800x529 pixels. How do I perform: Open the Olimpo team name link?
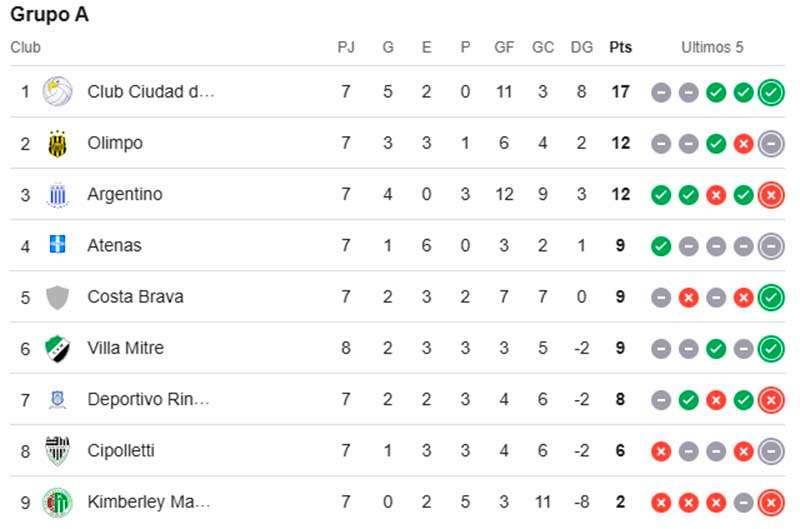pos(115,143)
